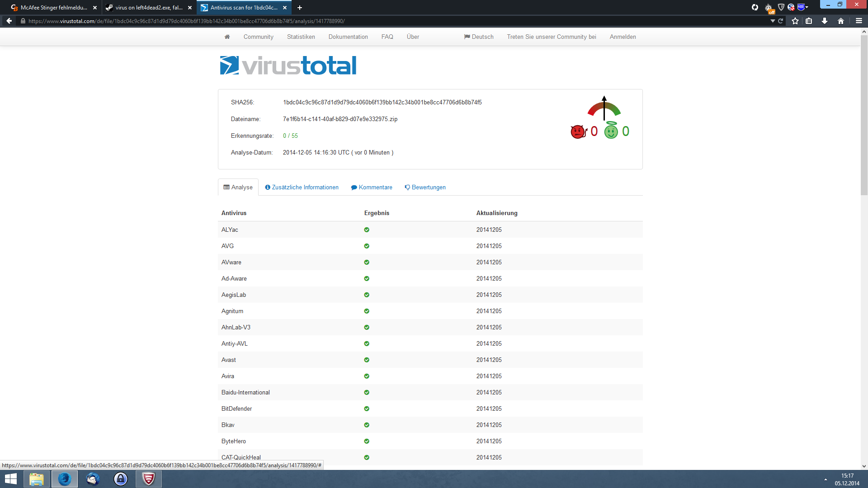Toggle the NoScript blocked-S extension icon
Viewport: 868px width, 488px height.
(x=791, y=7)
